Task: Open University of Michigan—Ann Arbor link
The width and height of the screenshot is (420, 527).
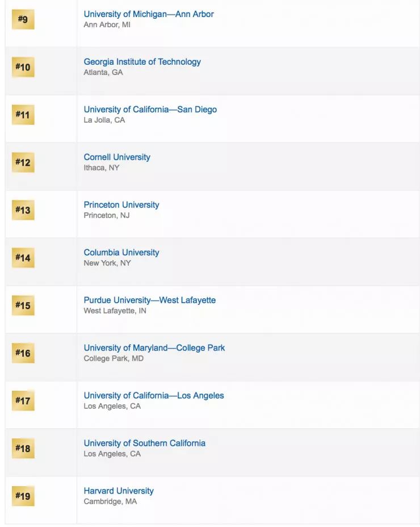Action: tap(148, 14)
